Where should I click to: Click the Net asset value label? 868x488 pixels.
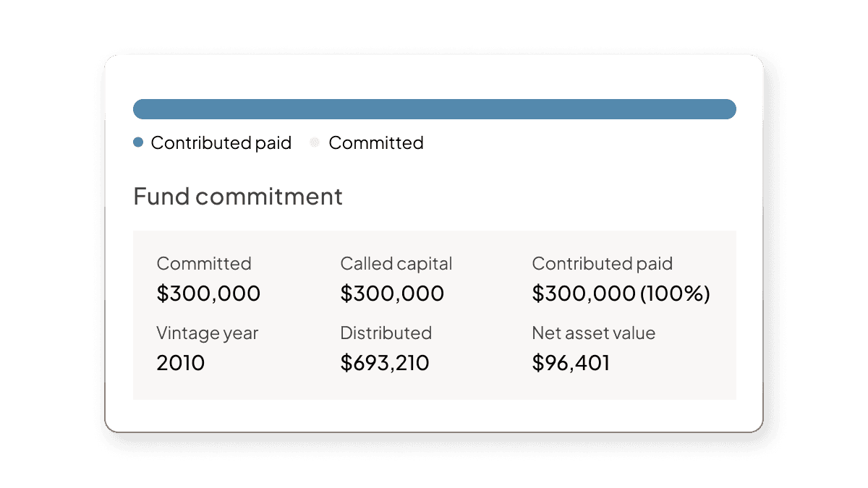(594, 333)
